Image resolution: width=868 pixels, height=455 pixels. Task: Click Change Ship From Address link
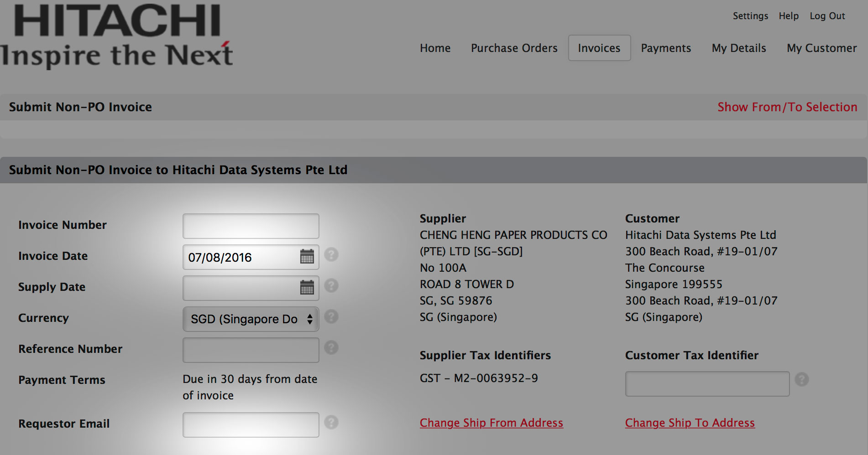click(492, 423)
